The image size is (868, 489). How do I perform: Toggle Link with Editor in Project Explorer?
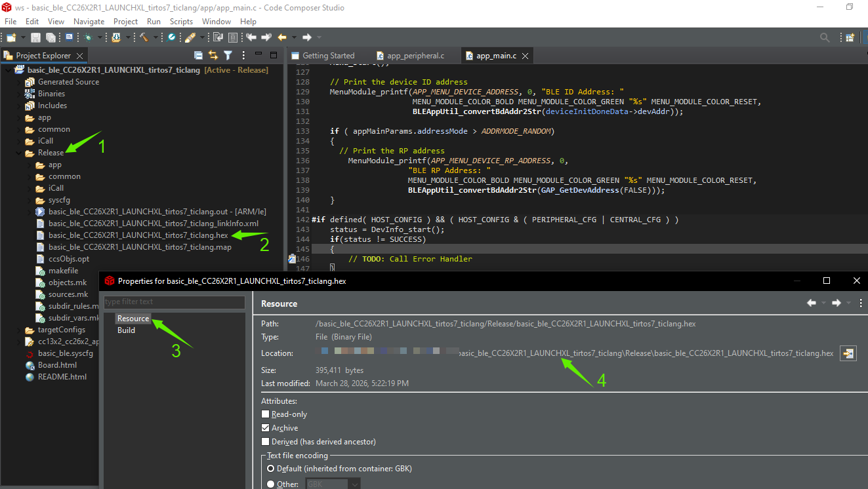(213, 55)
